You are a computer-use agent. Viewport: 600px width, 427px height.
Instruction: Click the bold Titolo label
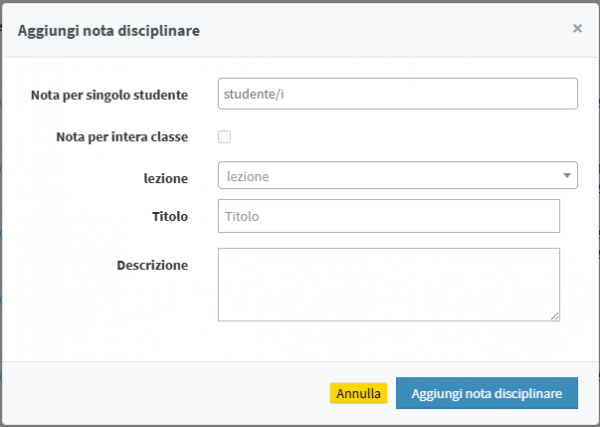click(x=170, y=215)
